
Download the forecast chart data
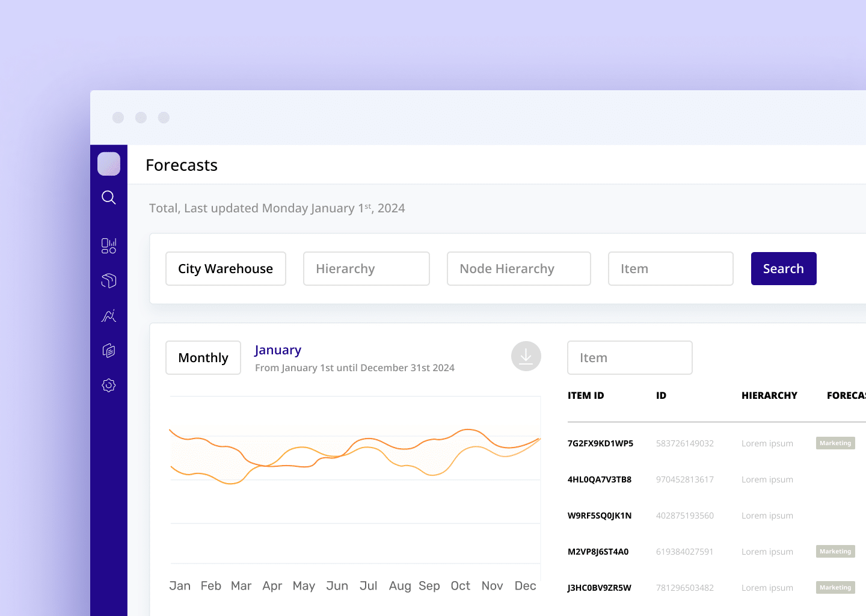click(526, 356)
